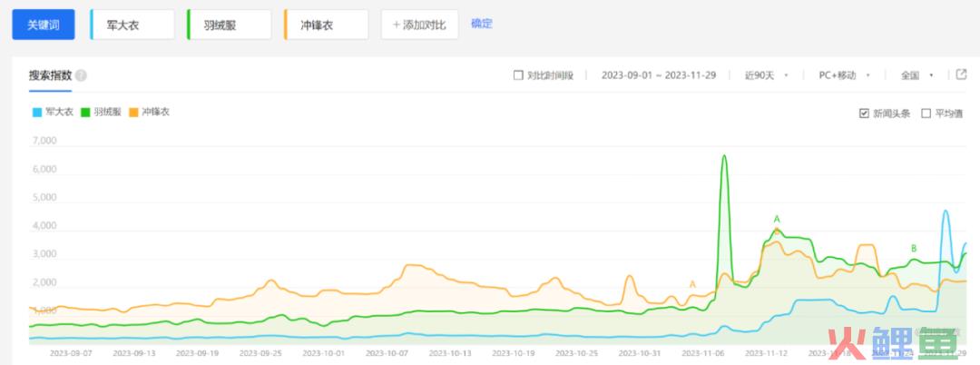The height and width of the screenshot is (365, 980).
Task: Click the green B news marker
Action: 914,248
